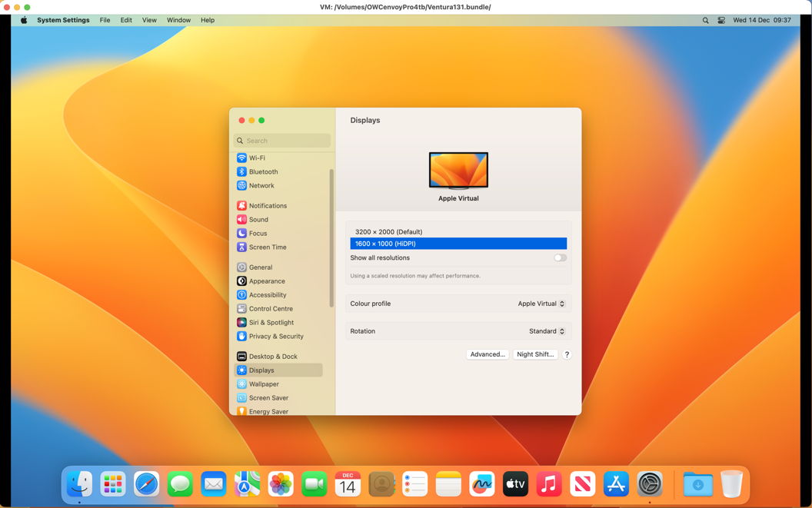Open the View menu in the menu bar
This screenshot has height=508, width=812.
149,20
